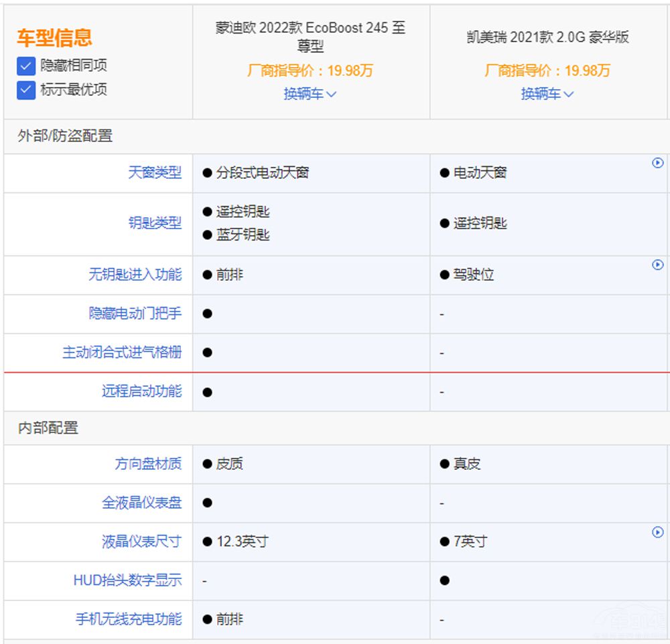Click the 方向盘材质 parameter link
670x644 pixels.
pyautogui.click(x=148, y=464)
